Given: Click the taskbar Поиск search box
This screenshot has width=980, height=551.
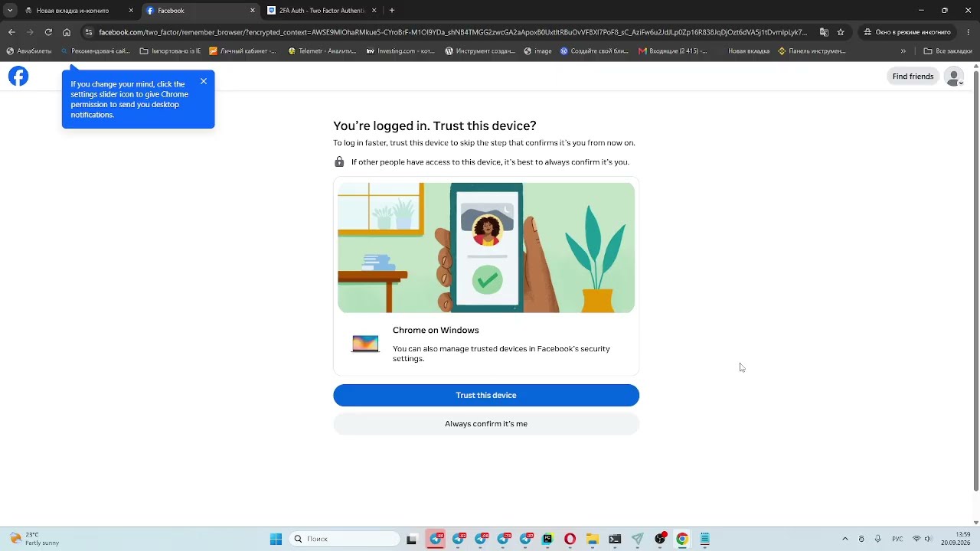Looking at the screenshot, I should (x=345, y=539).
